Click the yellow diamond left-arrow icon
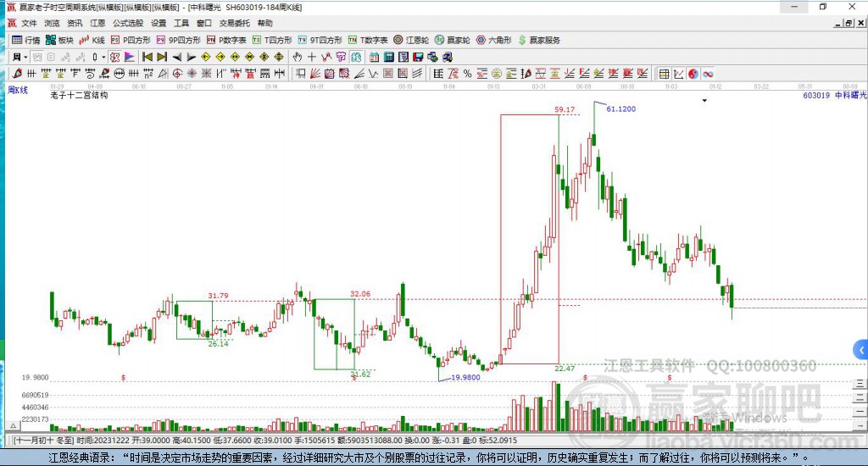This screenshot has height=466, width=868. coord(205,57)
